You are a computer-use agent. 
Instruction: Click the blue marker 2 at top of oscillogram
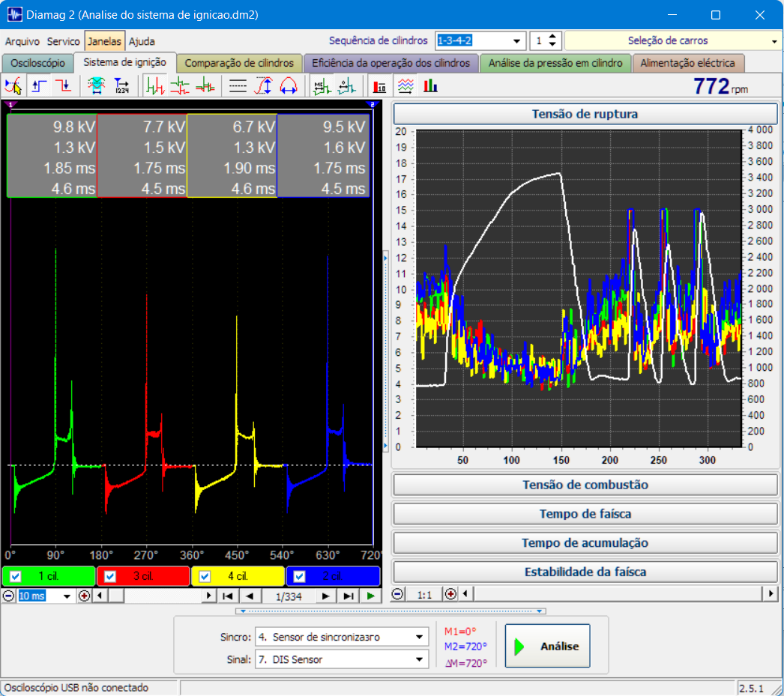click(x=372, y=104)
